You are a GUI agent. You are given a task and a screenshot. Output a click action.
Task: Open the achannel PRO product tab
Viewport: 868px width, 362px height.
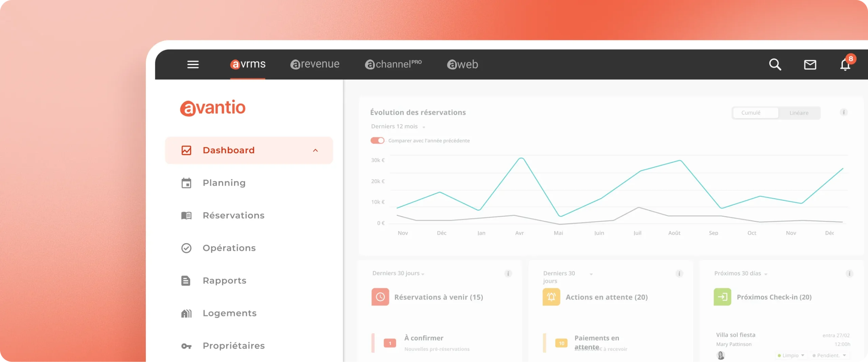393,64
